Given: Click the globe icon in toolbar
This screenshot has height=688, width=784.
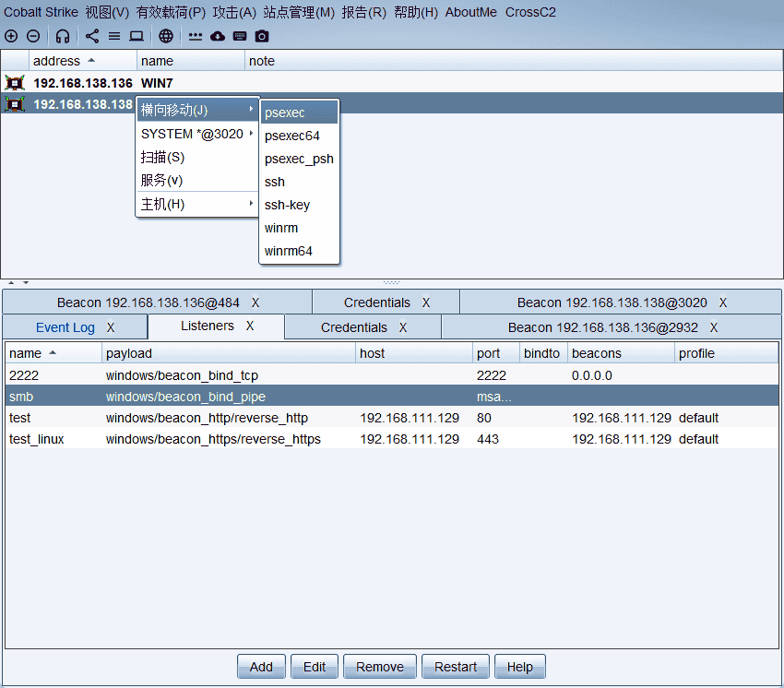Looking at the screenshot, I should pyautogui.click(x=166, y=36).
